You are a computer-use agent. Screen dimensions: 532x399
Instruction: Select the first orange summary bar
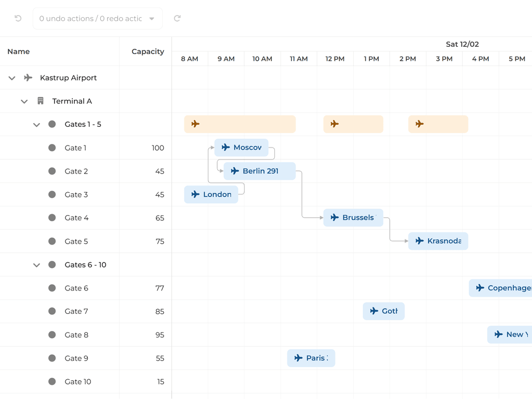point(240,124)
